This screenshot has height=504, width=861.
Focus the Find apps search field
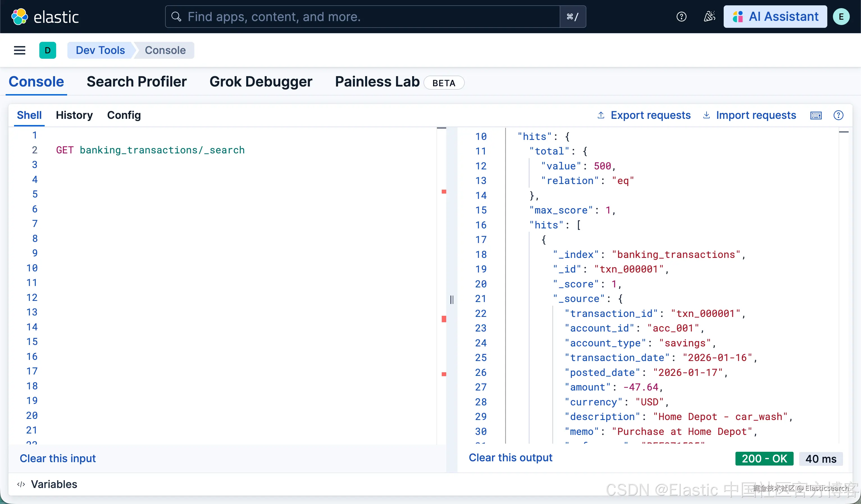362,16
